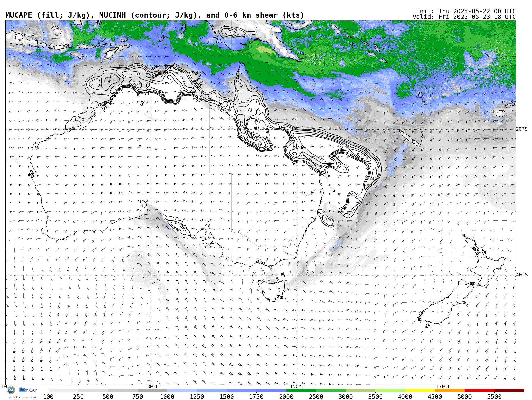
Task: Click the colorbar value 100
Action: [48, 397]
